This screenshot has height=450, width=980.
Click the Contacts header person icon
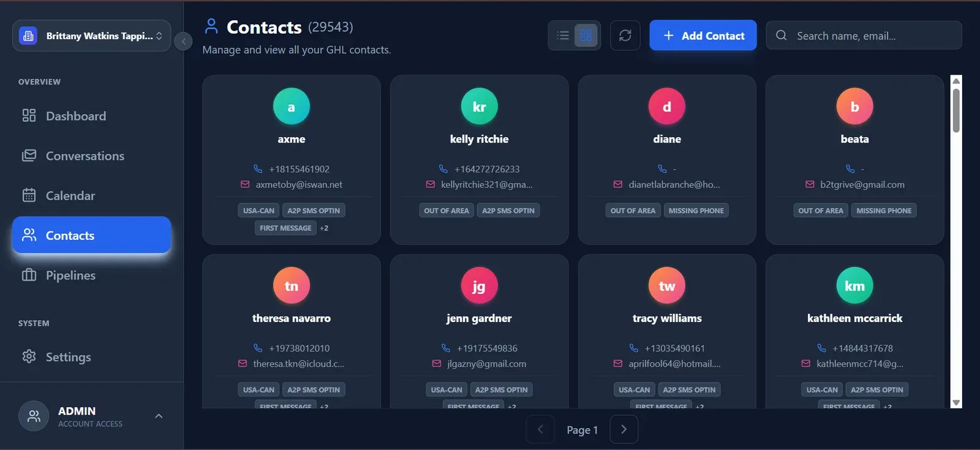point(211,26)
